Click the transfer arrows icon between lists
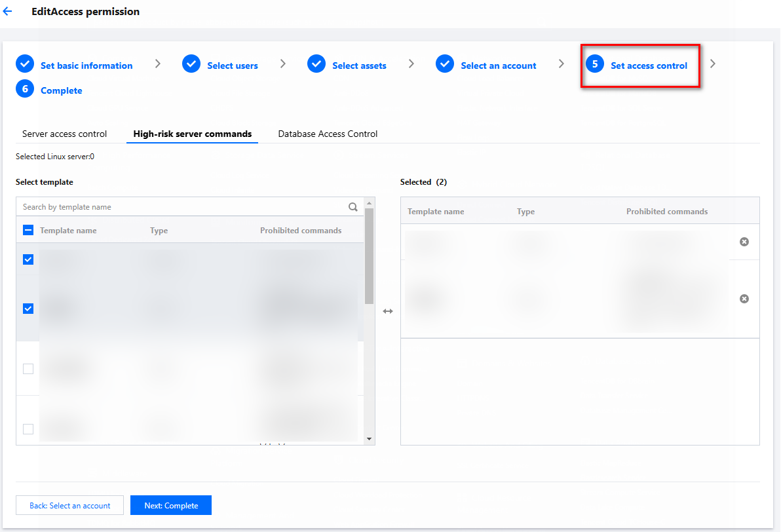 388,311
